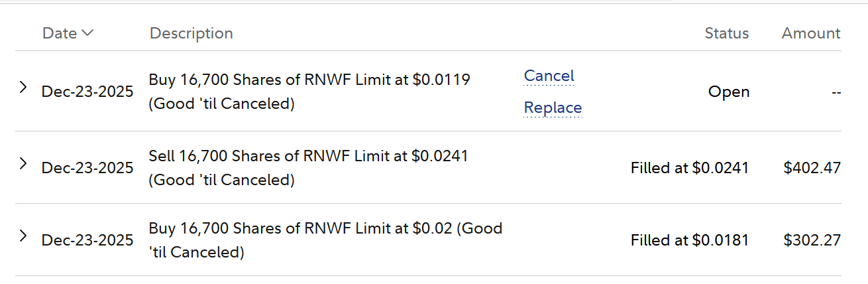This screenshot has height=284, width=868.
Task: Replace the open RNWF buy order
Action: click(553, 107)
